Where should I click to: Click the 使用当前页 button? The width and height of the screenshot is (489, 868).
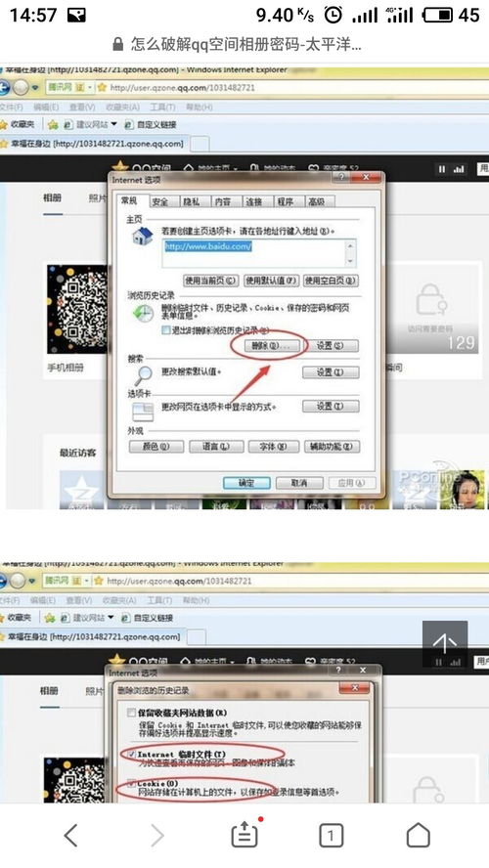211,281
